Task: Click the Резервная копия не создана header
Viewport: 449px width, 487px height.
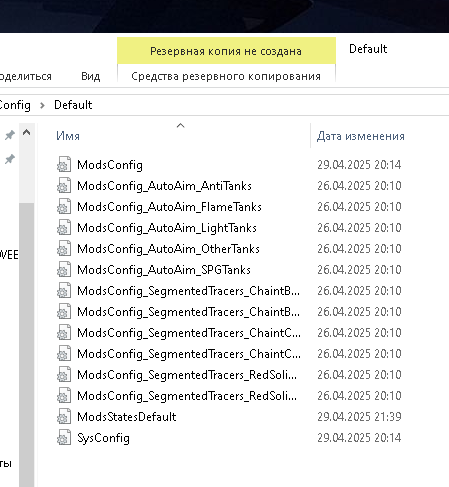Action: [x=226, y=51]
